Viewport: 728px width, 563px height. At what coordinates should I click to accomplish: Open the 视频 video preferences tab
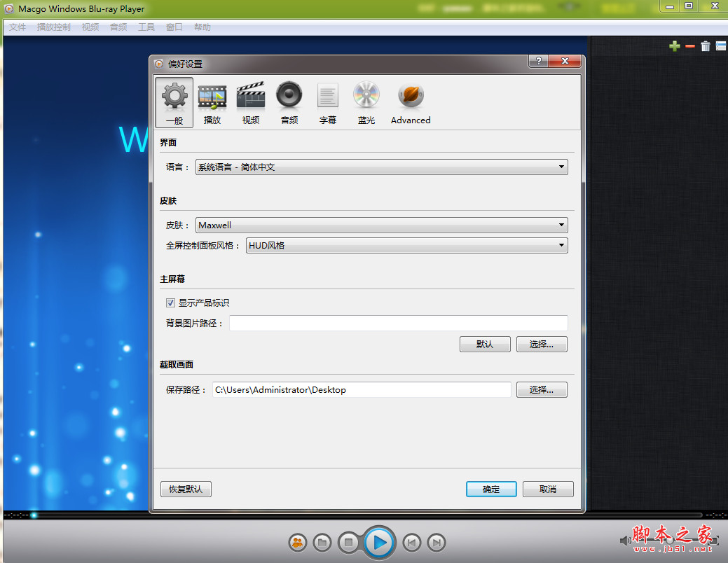(251, 102)
